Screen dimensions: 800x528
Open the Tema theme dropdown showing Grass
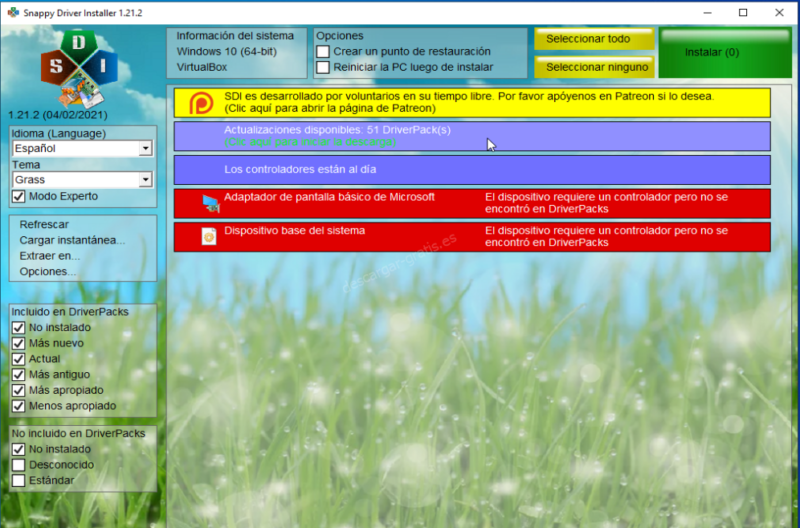[82, 180]
